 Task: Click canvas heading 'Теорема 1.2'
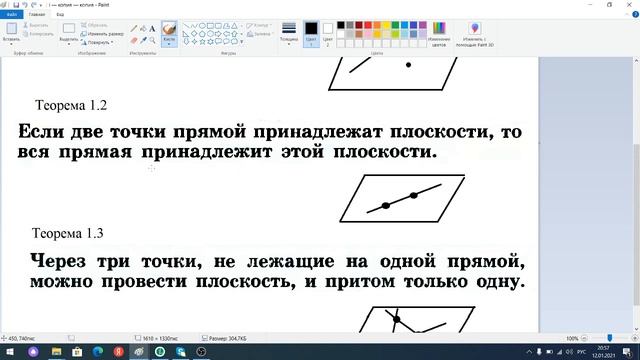[x=71, y=105]
